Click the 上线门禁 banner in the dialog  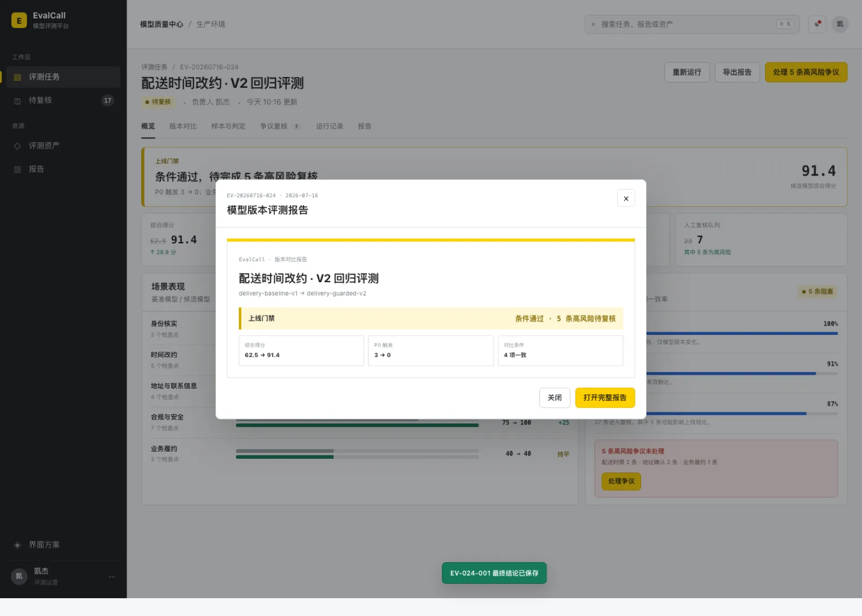coord(431,318)
